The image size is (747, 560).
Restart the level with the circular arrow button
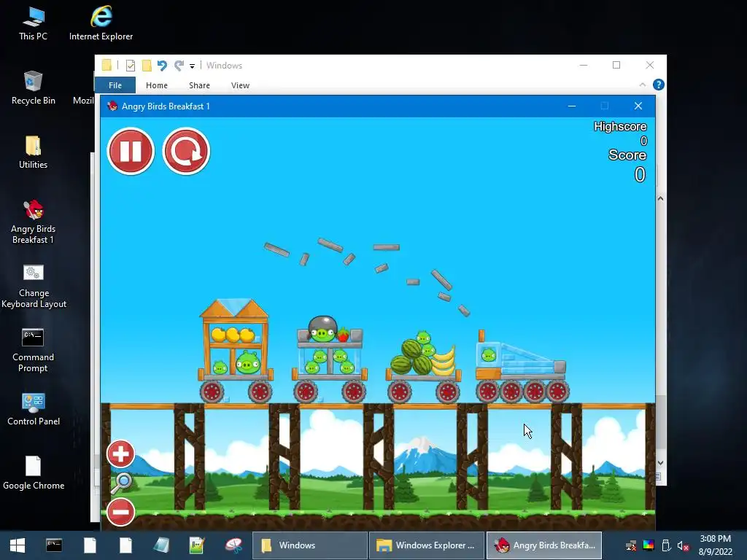point(186,152)
